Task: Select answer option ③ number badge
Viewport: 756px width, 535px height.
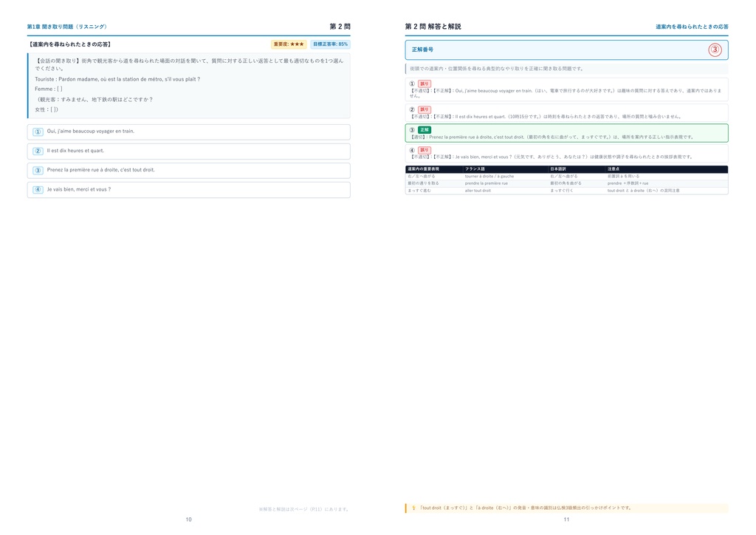Action: click(x=38, y=170)
